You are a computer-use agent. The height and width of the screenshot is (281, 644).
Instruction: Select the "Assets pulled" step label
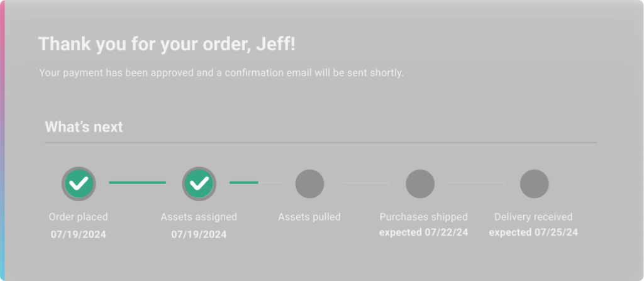pyautogui.click(x=309, y=217)
